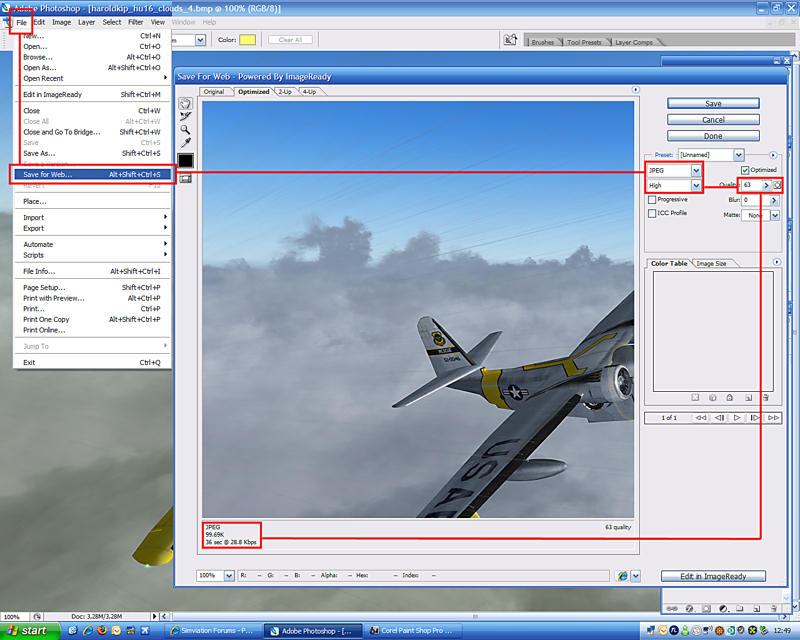Click the black eyedropper color swatch
Screen dimensions: 800x640
[185, 160]
